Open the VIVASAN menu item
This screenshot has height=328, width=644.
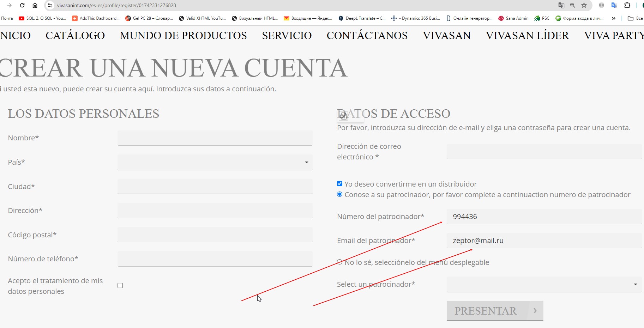coord(447,36)
